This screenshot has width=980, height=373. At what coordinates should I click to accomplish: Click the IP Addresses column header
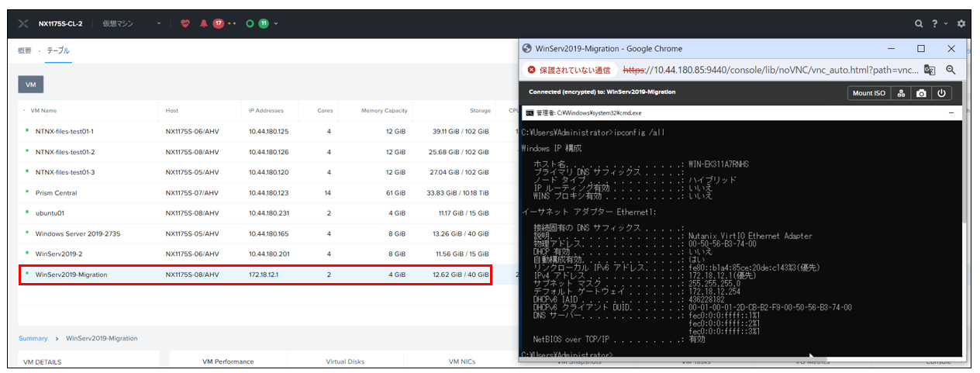point(266,111)
